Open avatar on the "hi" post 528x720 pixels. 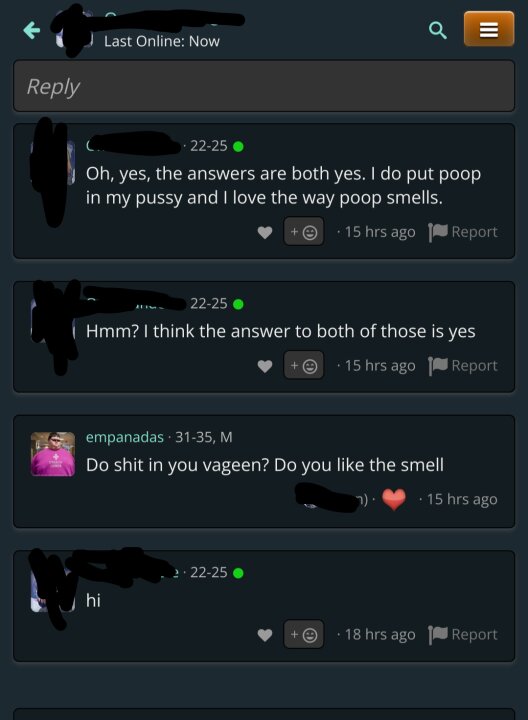(53, 590)
